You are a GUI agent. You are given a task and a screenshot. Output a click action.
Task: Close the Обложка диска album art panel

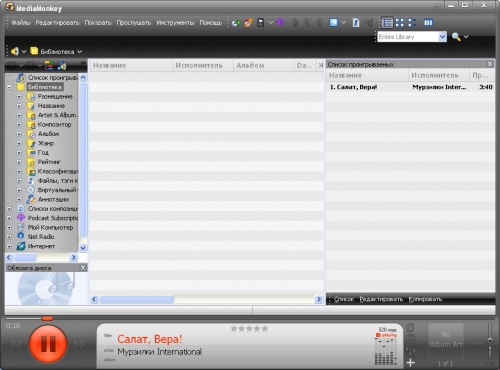point(83,268)
